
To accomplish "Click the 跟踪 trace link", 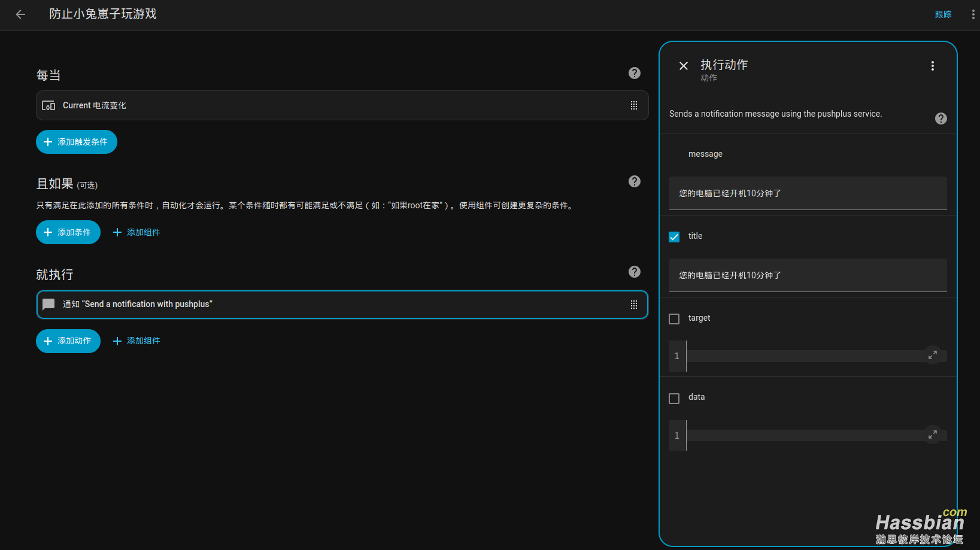I will (x=943, y=14).
